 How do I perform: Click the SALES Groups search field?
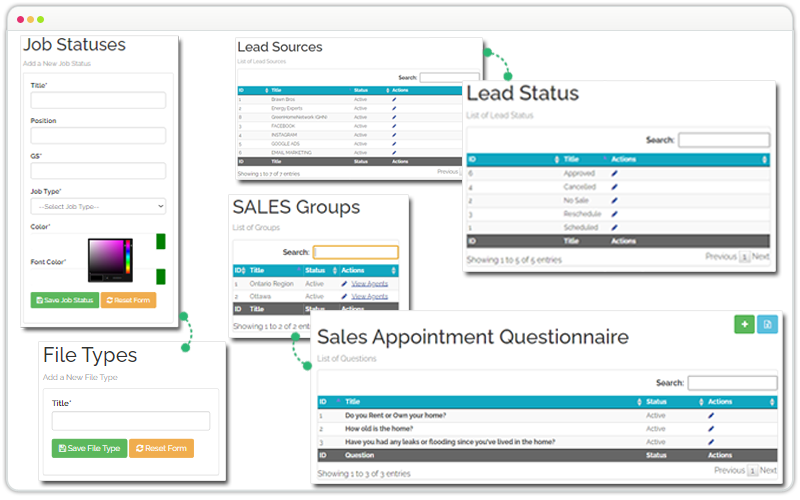(355, 253)
